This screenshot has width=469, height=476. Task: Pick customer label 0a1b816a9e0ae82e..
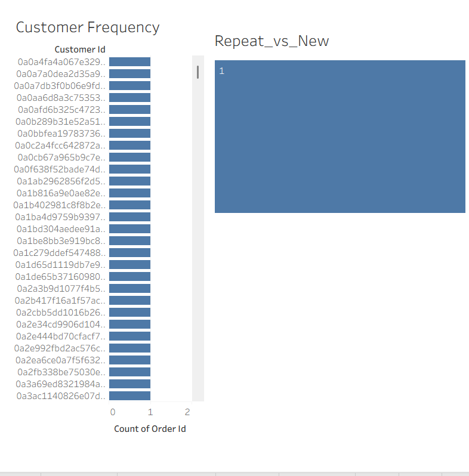click(61, 193)
